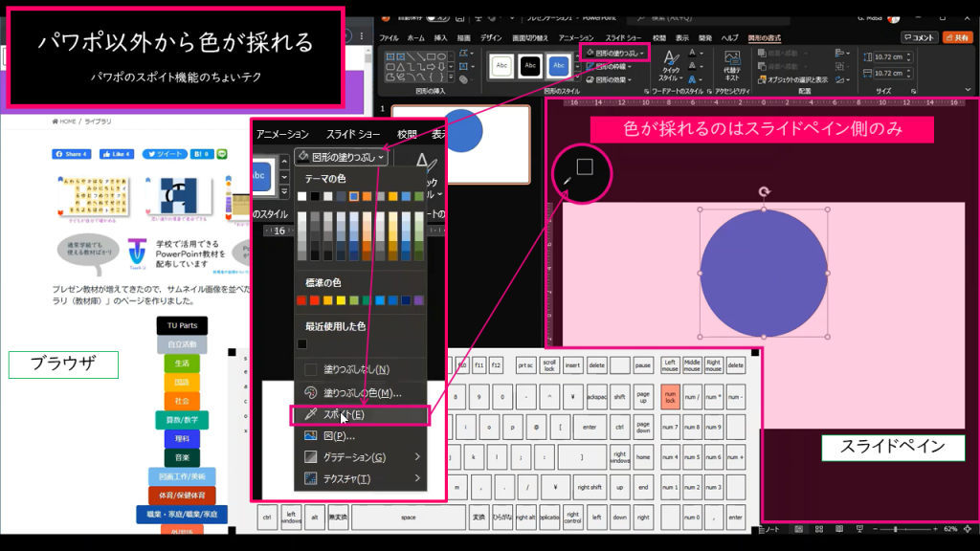Screen dimensions: 980x551
Task: Open the 算数/数学 category in browser
Action: click(182, 420)
